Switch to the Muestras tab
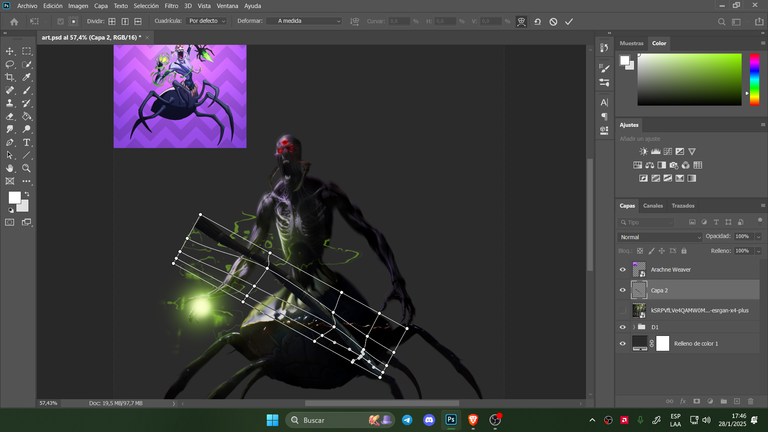 tap(631, 43)
